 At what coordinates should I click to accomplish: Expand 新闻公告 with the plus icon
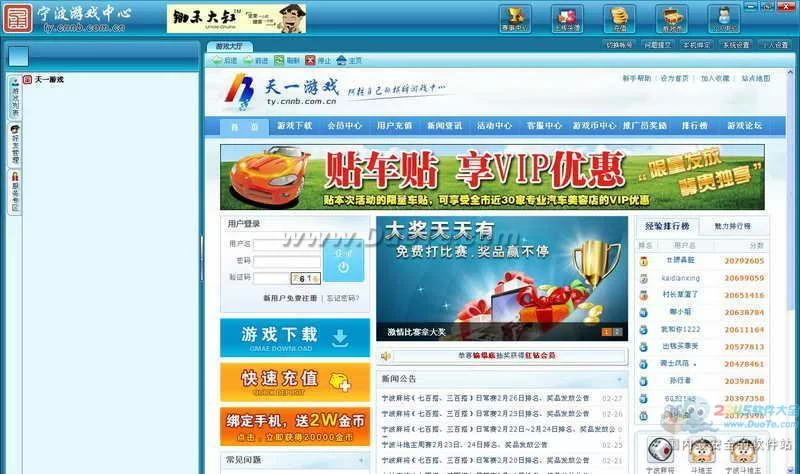(x=620, y=380)
